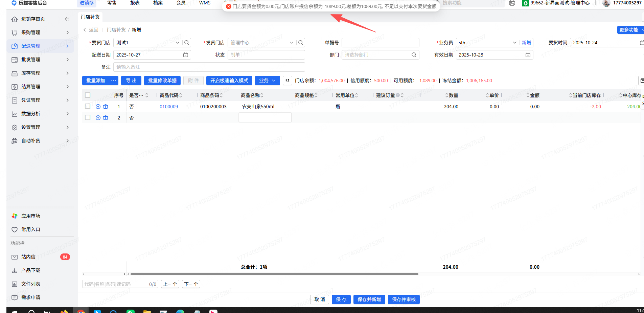Click the 返回 back link

pos(91,30)
